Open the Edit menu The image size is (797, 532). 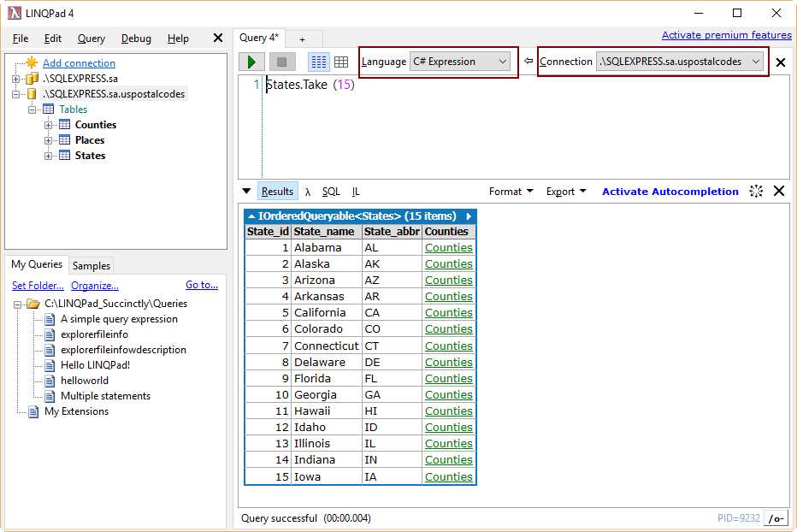pos(52,38)
